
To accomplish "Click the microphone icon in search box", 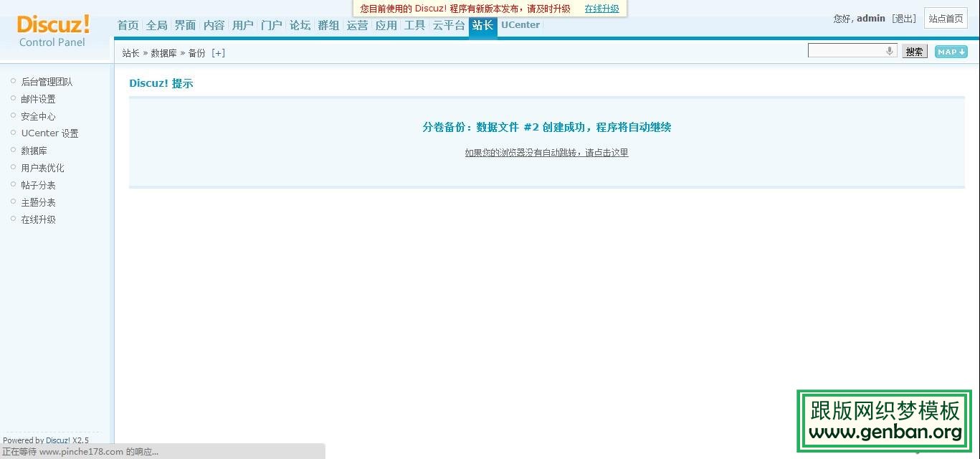I will click(890, 51).
